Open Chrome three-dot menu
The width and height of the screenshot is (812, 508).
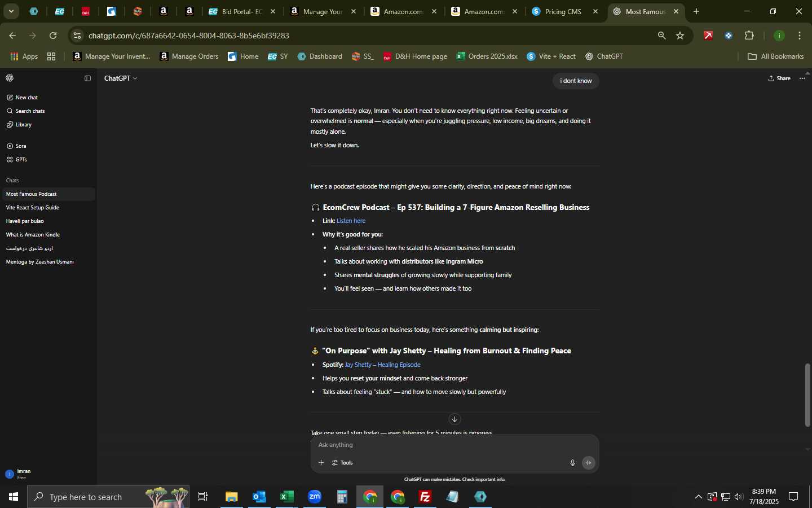coord(800,36)
